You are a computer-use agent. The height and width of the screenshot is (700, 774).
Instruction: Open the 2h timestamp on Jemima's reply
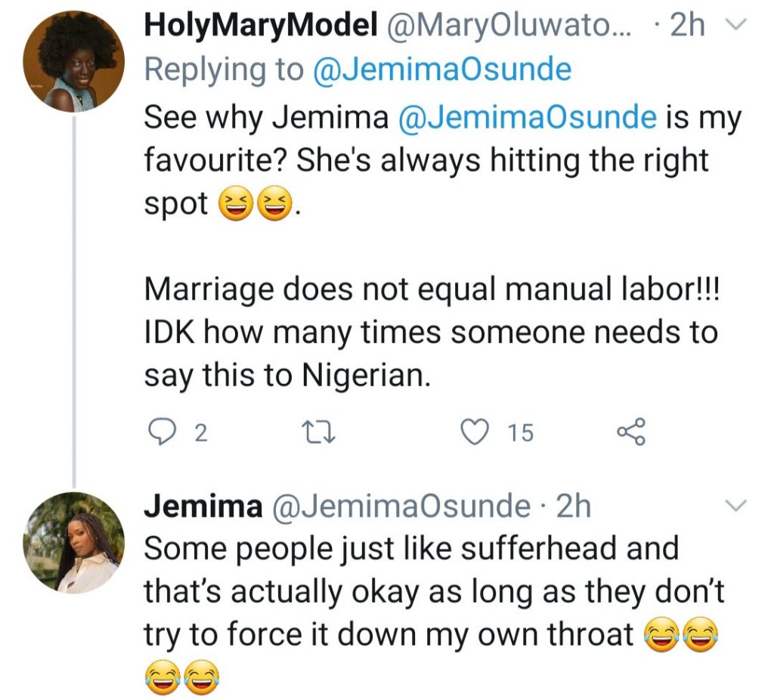pos(573,506)
